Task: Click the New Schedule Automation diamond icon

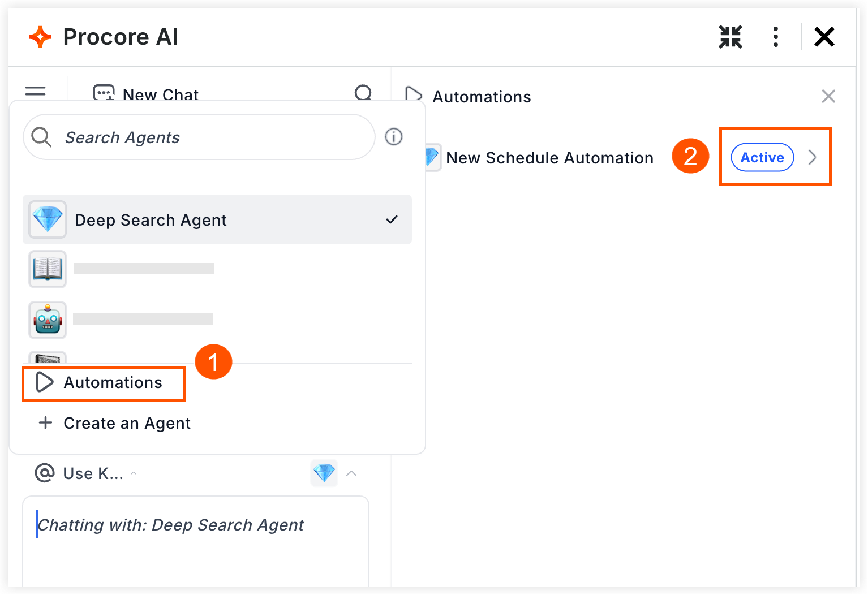Action: (x=433, y=157)
